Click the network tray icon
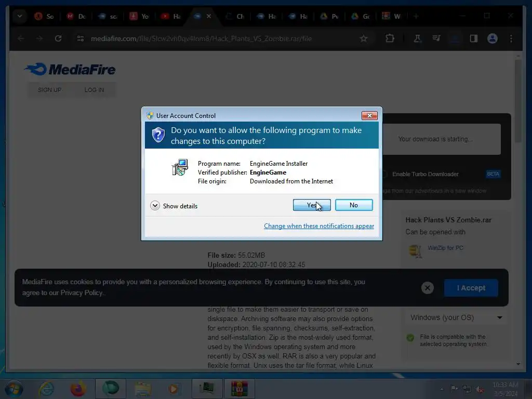 [467, 389]
